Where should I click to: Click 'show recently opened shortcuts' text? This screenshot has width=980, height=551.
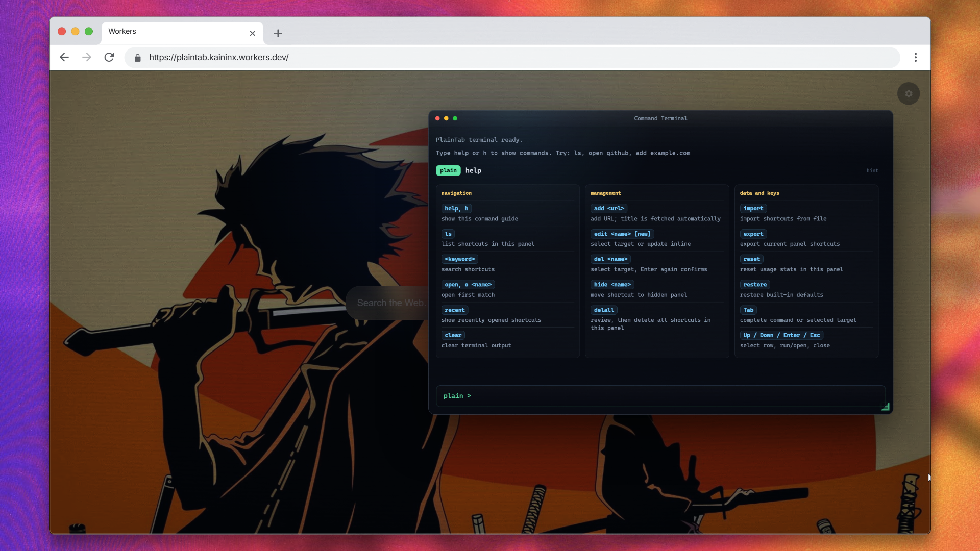(491, 320)
